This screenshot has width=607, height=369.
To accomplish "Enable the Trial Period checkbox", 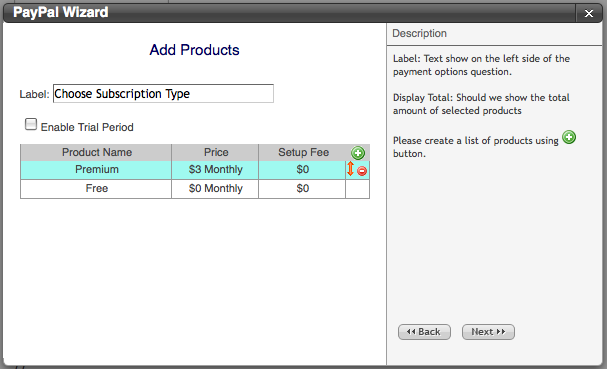I will point(31,124).
